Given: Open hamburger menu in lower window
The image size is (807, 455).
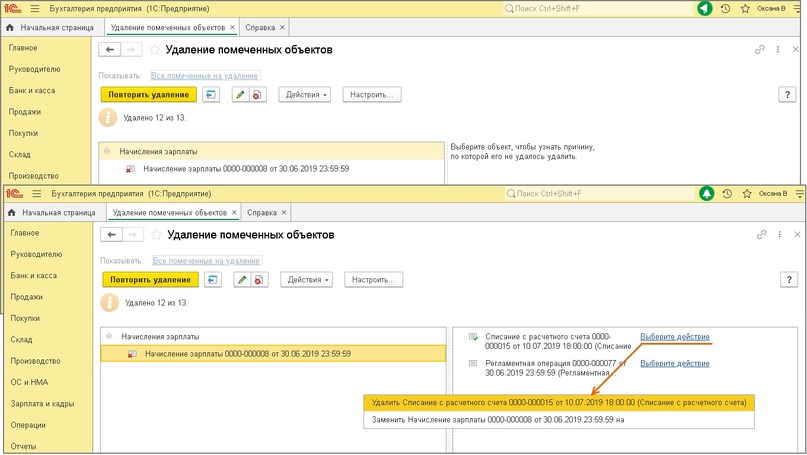Looking at the screenshot, I should click(x=37, y=194).
